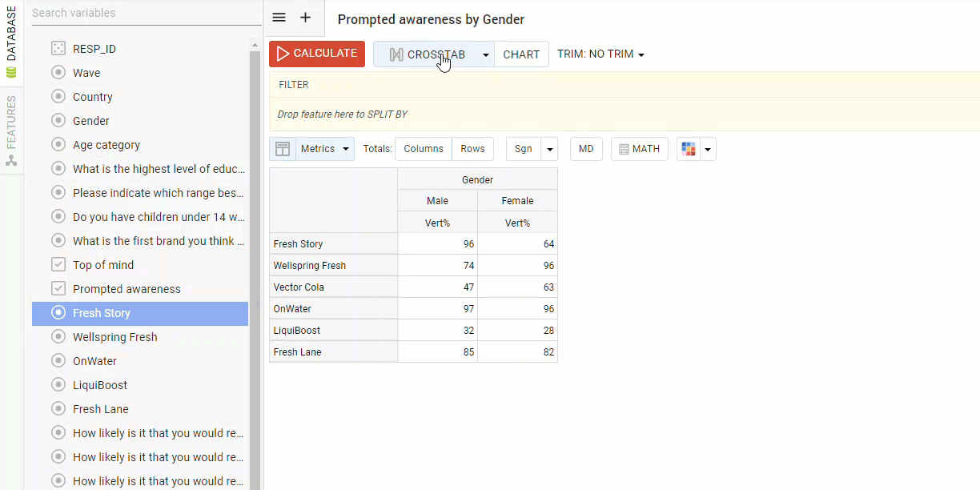Viewport: 980px width, 490px height.
Task: Click the Gender variable radio icon
Action: 58,121
